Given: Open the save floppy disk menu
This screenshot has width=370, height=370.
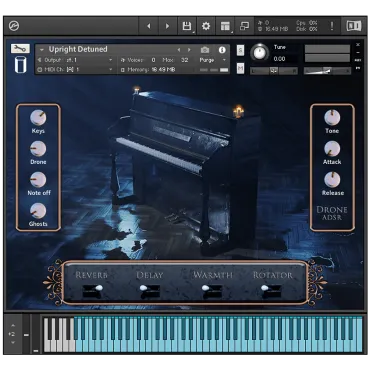Looking at the screenshot, I should [187, 26].
